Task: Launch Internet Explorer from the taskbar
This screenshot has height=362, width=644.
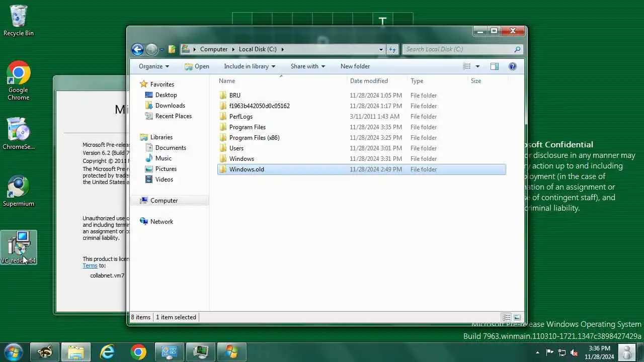Action: coord(107,352)
